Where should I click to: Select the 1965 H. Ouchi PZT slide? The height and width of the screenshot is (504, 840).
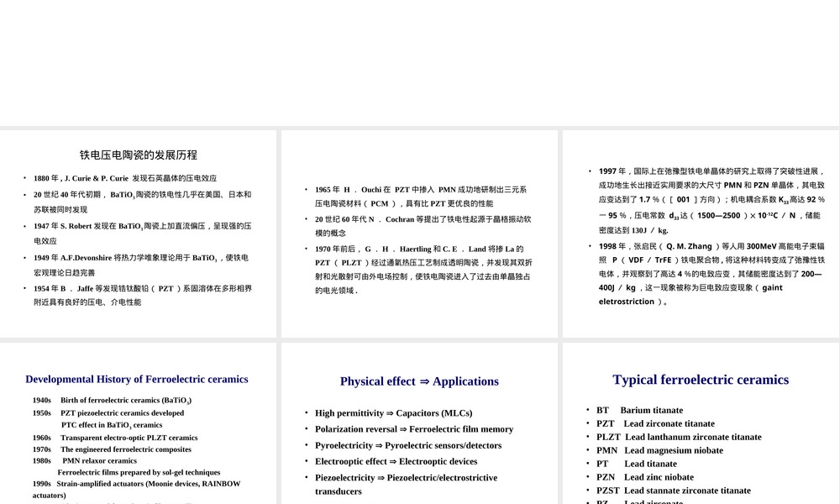pyautogui.click(x=419, y=234)
